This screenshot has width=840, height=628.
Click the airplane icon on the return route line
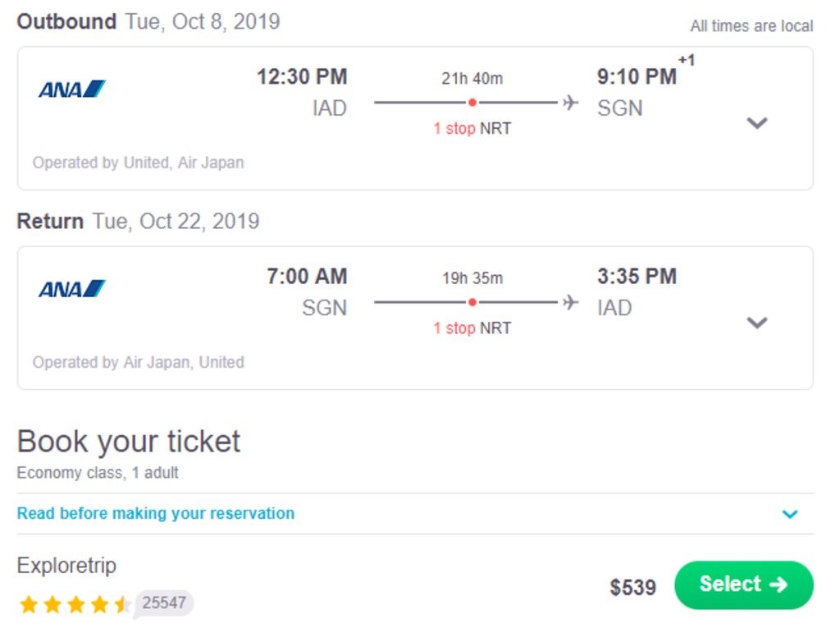coord(571,302)
